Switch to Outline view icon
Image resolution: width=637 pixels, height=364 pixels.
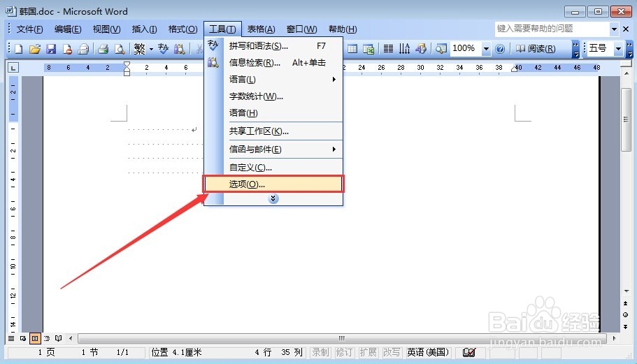tap(47, 338)
